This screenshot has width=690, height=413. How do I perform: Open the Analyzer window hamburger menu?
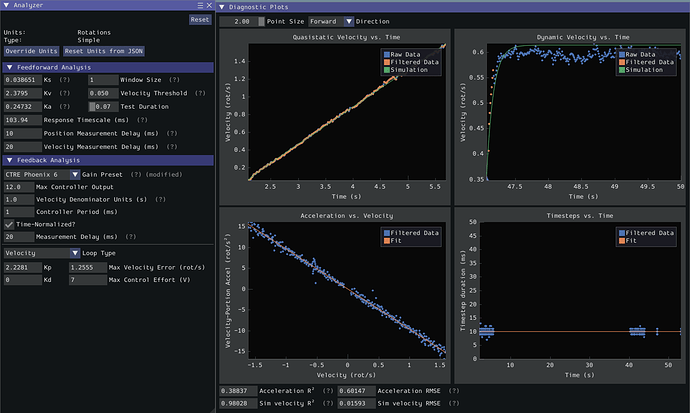pyautogui.click(x=200, y=5)
